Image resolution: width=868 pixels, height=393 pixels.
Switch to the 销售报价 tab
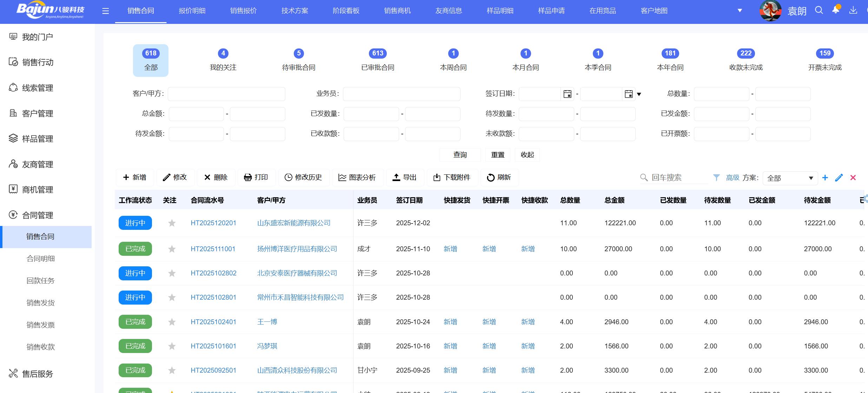[243, 11]
